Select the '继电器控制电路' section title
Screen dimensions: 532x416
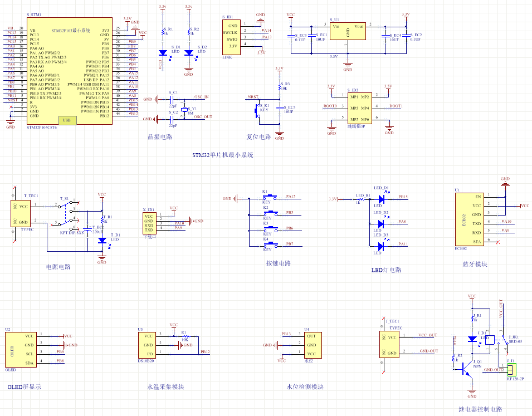click(480, 409)
